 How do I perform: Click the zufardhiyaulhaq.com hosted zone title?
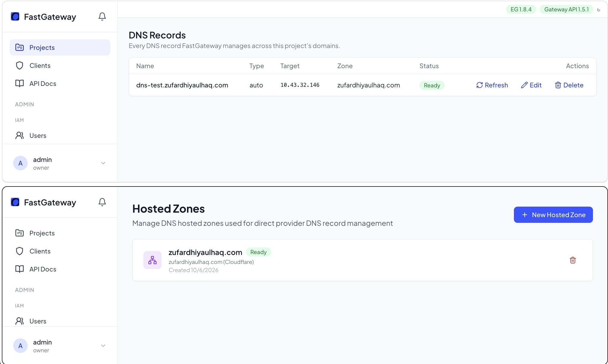(205, 252)
